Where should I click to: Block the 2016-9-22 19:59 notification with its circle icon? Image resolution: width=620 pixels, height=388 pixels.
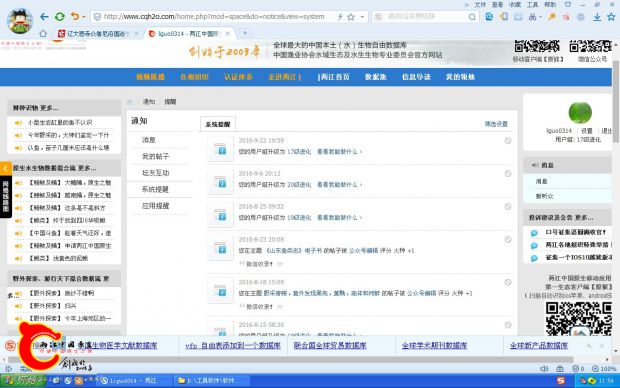(x=508, y=140)
